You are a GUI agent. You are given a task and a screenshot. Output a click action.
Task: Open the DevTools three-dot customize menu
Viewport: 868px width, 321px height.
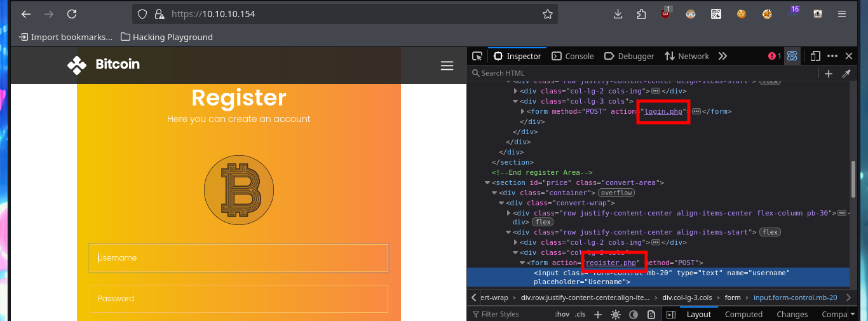[x=832, y=56]
